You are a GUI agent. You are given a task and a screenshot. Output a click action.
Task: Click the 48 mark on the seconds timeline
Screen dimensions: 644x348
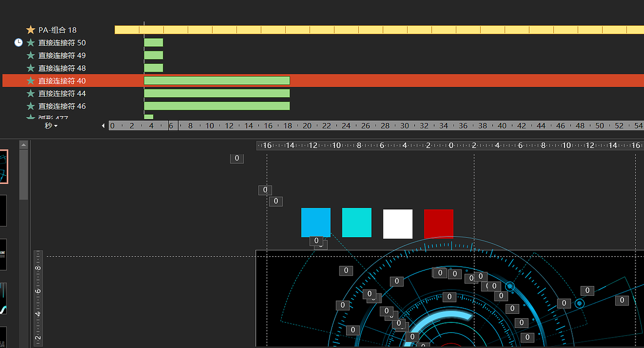[580, 126]
